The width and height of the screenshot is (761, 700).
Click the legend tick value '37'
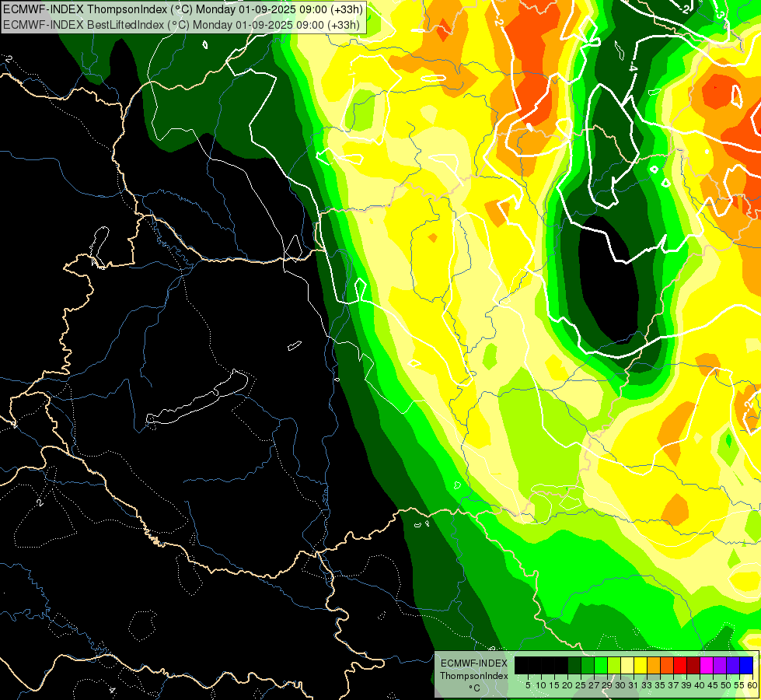coord(673,685)
